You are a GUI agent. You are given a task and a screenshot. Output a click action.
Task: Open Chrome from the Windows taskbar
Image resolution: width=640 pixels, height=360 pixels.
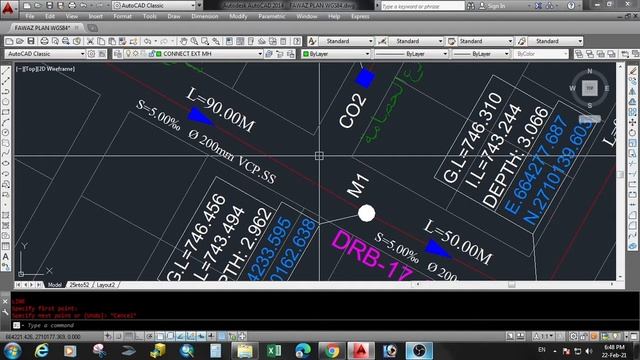[332, 351]
